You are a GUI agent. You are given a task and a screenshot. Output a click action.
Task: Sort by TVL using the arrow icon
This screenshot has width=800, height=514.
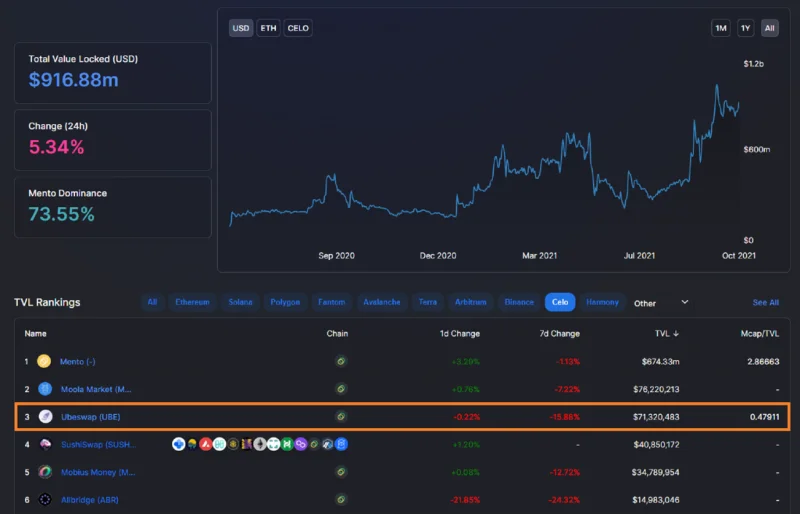[x=676, y=333]
